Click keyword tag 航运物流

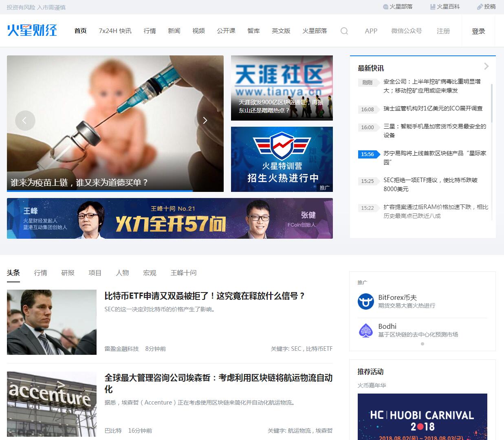(299, 431)
